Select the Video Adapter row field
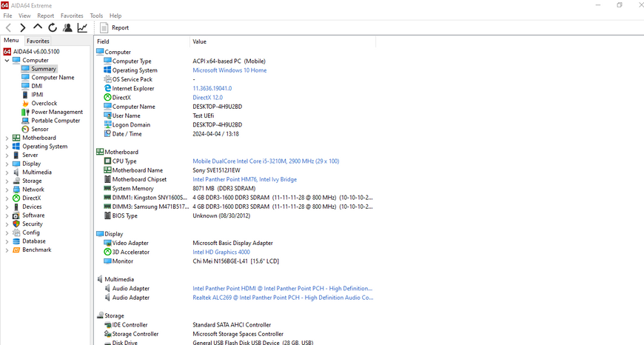The width and height of the screenshot is (644, 345). tap(130, 243)
